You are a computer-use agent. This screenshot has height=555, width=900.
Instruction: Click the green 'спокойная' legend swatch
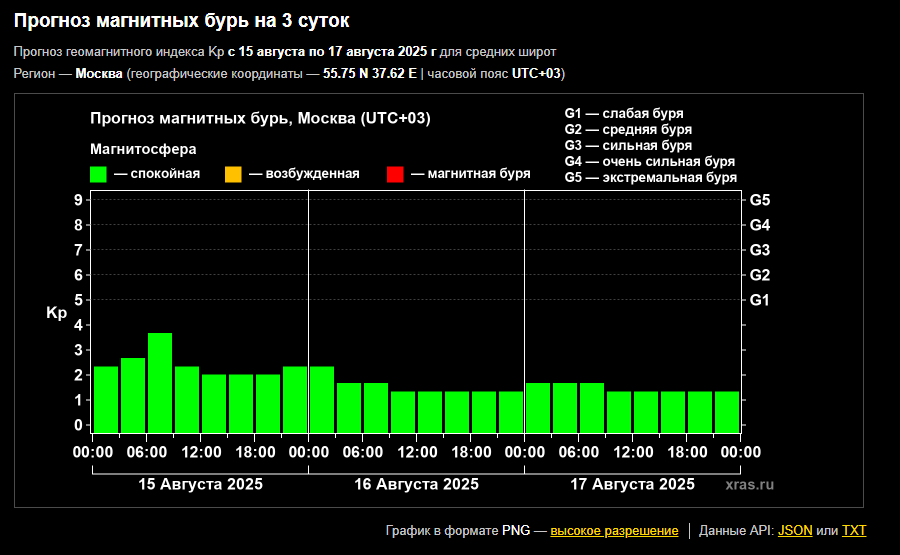[98, 174]
